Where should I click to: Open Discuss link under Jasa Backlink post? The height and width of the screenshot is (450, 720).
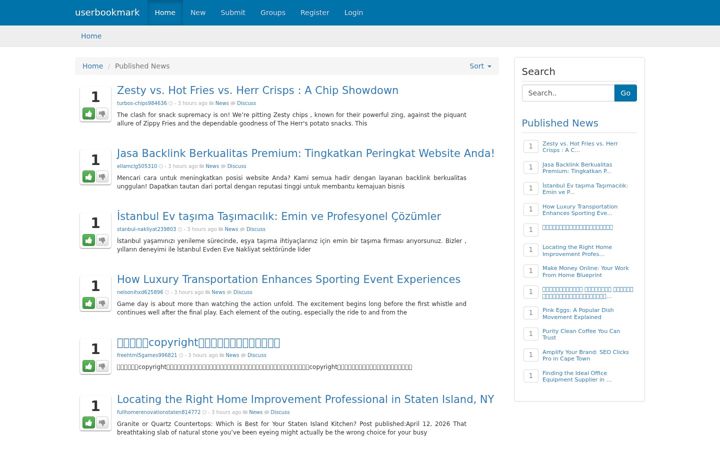(x=236, y=166)
